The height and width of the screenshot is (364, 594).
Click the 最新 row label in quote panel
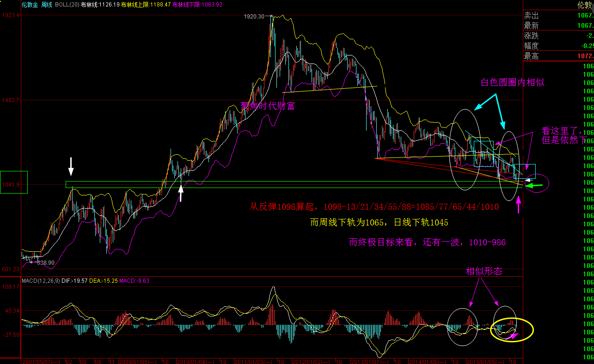(532, 25)
